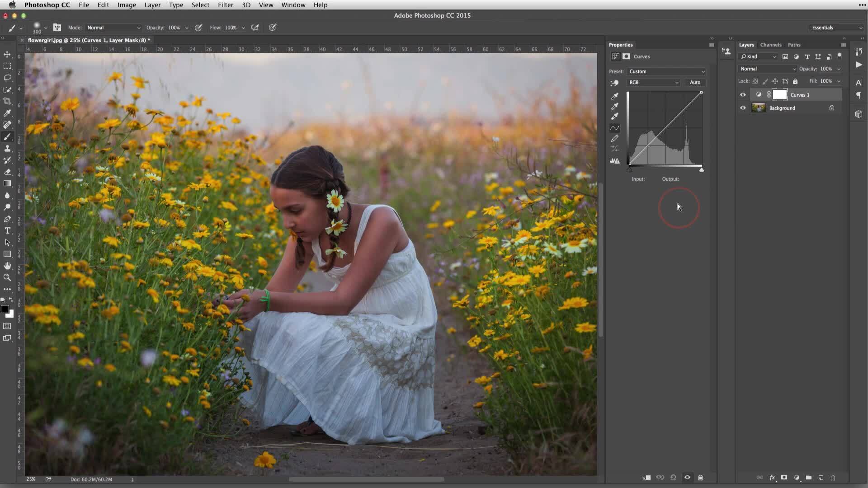This screenshot has width=868, height=488.
Task: Click the foreground color swatch
Action: (x=5, y=310)
